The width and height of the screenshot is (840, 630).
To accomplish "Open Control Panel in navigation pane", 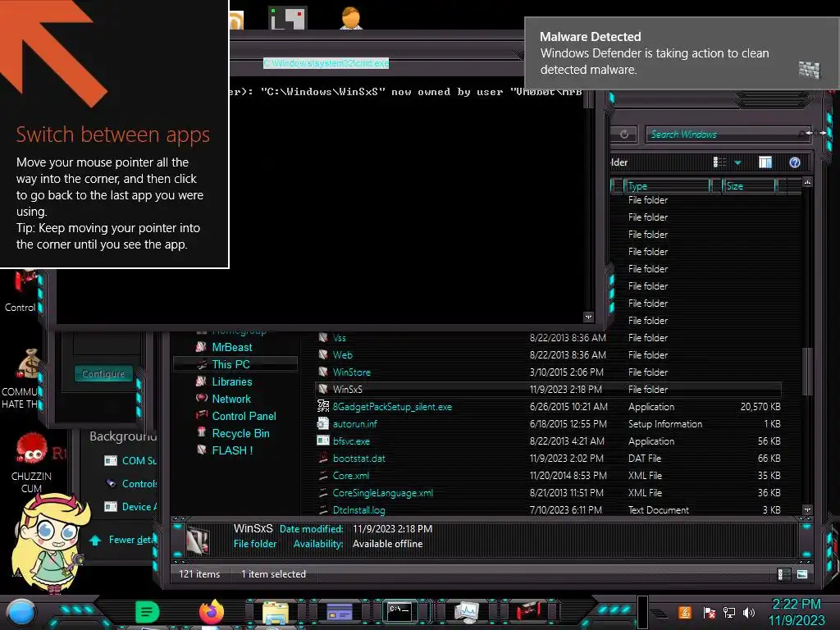I will 244,416.
